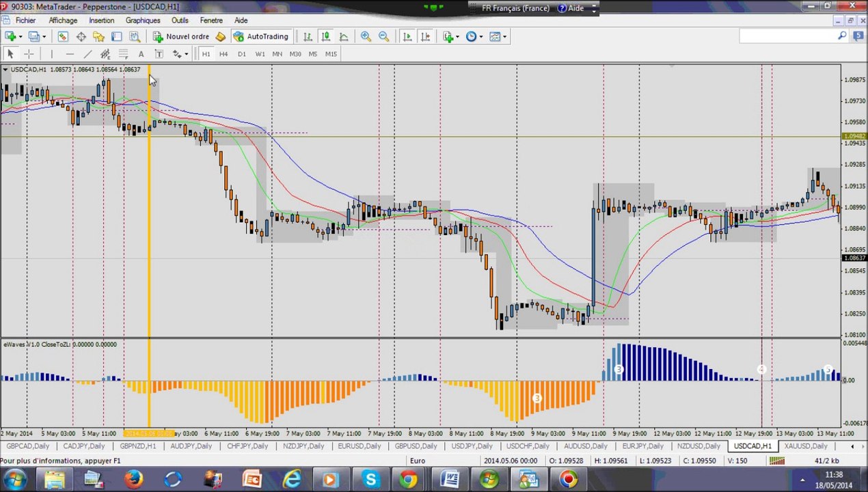Open the Data Window crosshair icon
Image resolution: width=868 pixels, height=492 pixels.
81,36
